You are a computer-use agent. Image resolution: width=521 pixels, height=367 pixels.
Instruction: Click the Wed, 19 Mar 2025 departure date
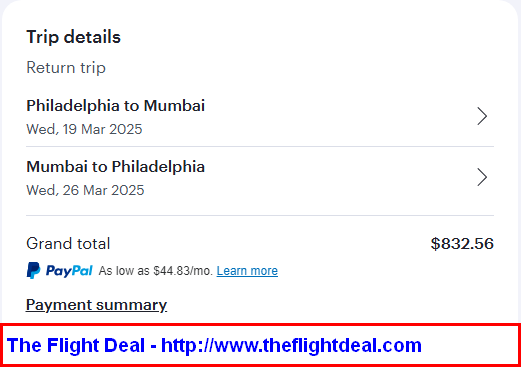point(84,129)
